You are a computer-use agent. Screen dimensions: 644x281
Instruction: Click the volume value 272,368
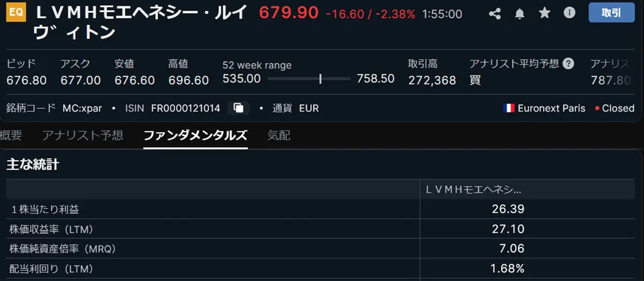tap(432, 80)
